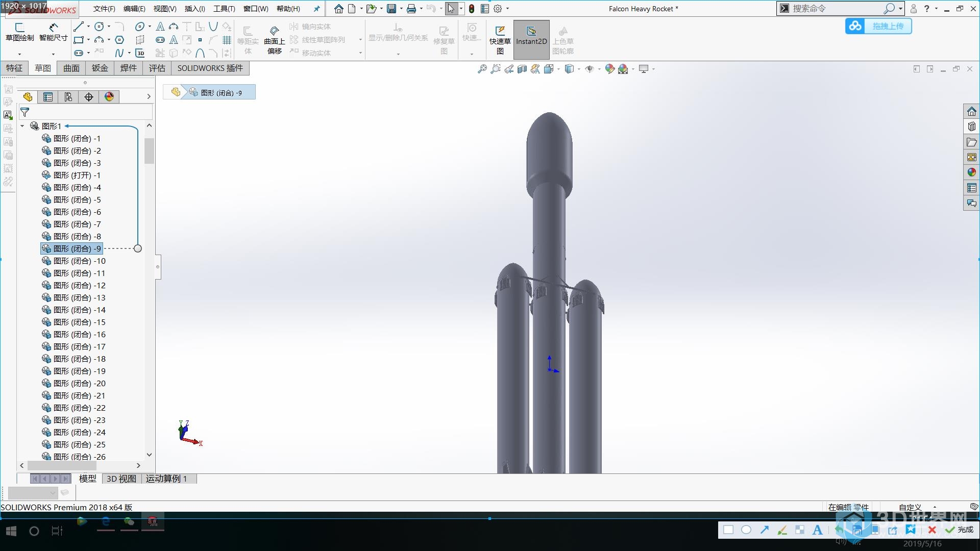The width and height of the screenshot is (980, 551).
Task: Click the Edge browser taskbar icon
Action: tap(106, 521)
